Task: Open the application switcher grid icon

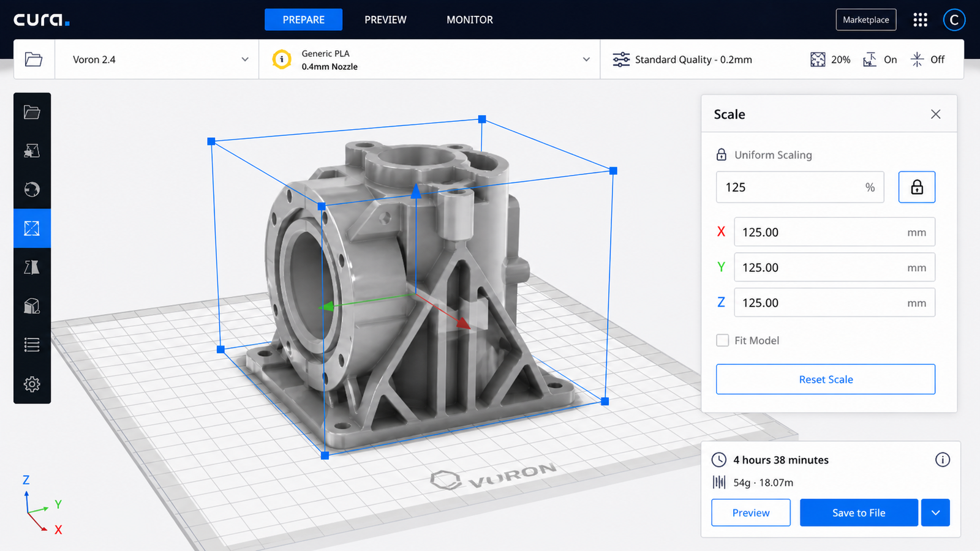Action: [920, 20]
